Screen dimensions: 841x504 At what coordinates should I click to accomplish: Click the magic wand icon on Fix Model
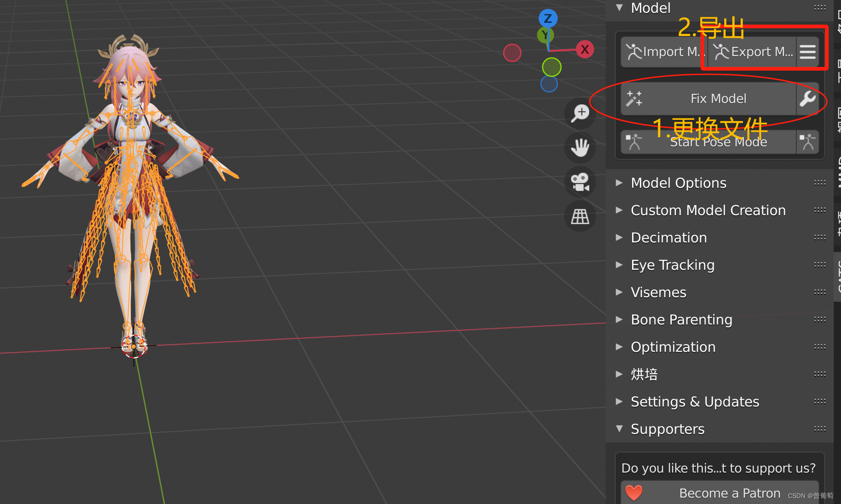634,98
